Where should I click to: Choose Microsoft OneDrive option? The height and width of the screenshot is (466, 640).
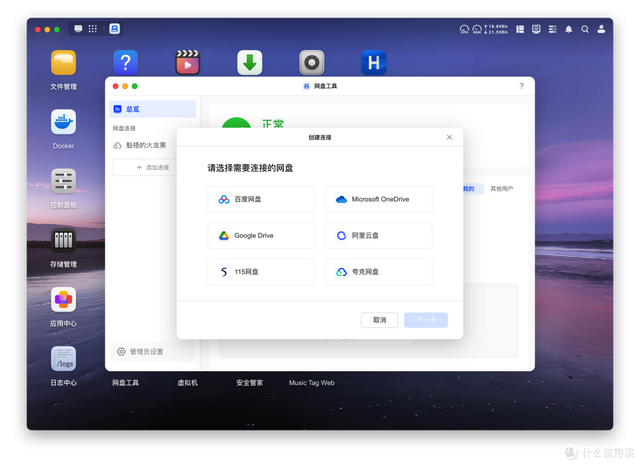tap(378, 199)
